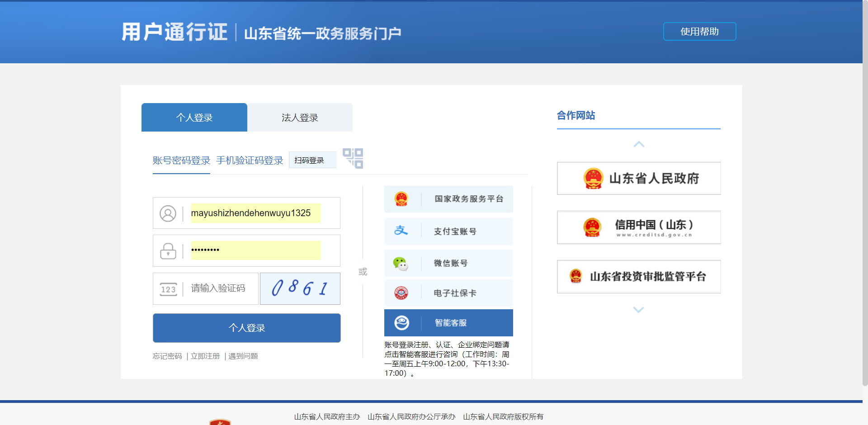Open the 山东省人民政府 partner site banner
This screenshot has height=425, width=868.
click(x=638, y=179)
